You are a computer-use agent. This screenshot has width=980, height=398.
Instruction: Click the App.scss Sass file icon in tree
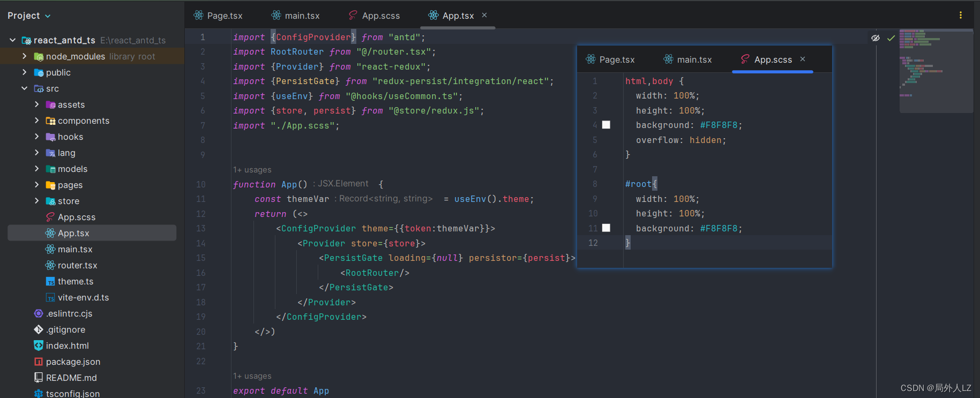click(x=50, y=217)
